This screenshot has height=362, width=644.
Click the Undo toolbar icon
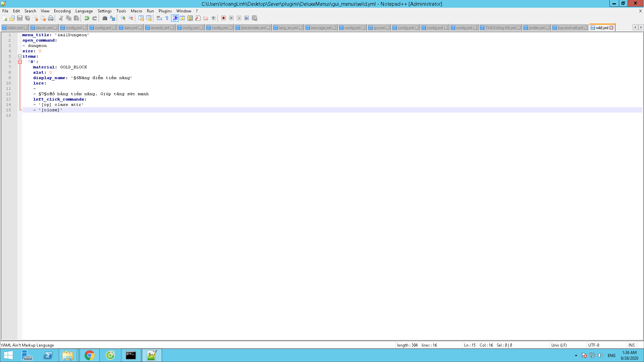click(x=87, y=18)
